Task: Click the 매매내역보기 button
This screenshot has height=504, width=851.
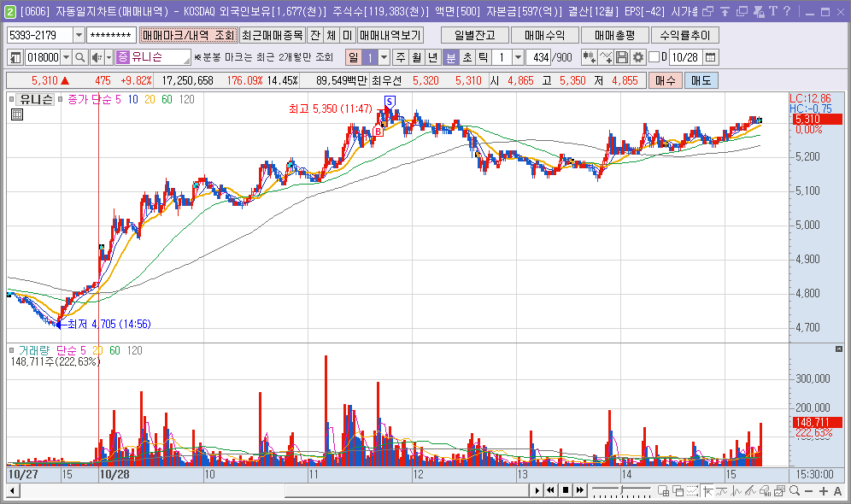Action: (x=390, y=35)
